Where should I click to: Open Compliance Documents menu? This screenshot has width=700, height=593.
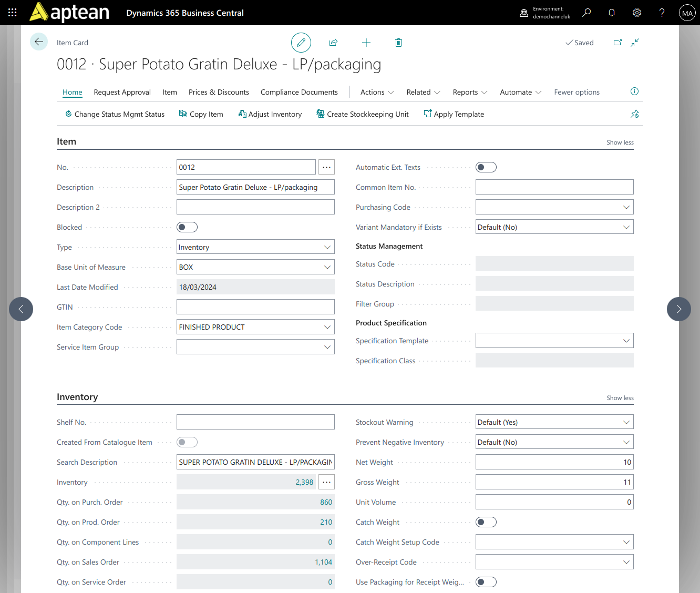(299, 92)
